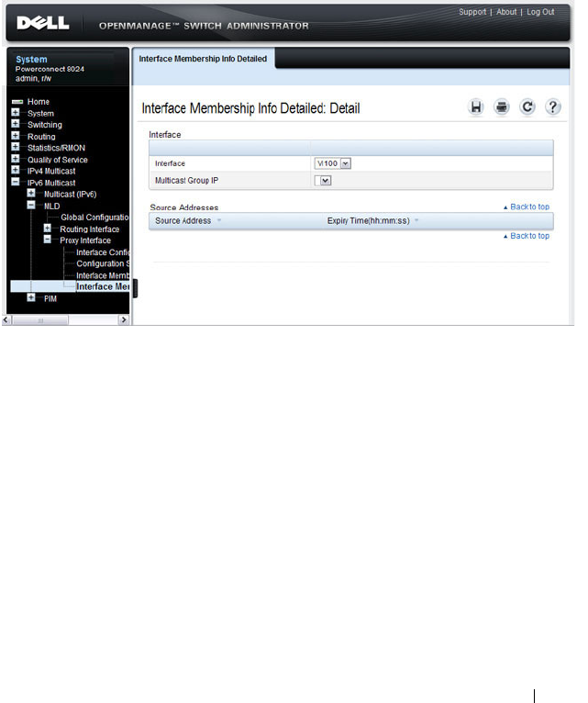The image size is (588, 703).
Task: Click the Dell logo
Action: [43, 23]
